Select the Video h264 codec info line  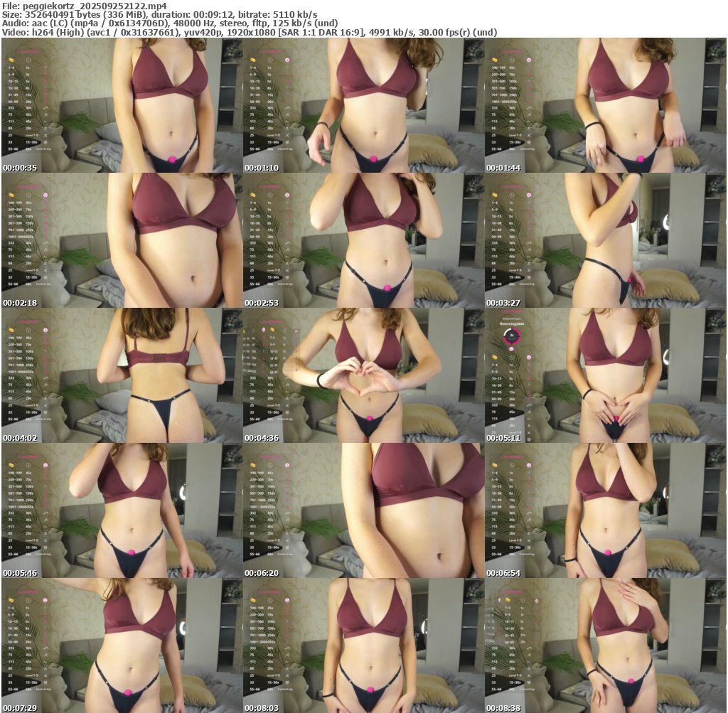pyautogui.click(x=250, y=33)
